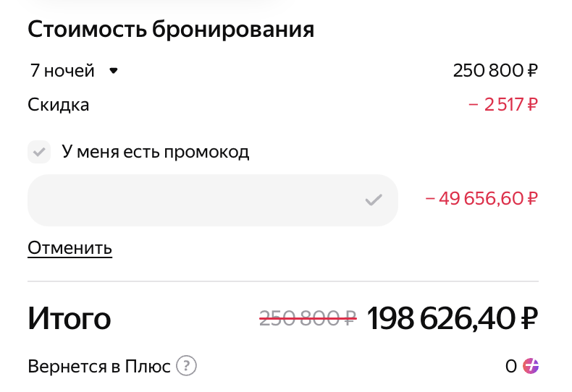Click the Plus cashback value 0

tap(511, 366)
